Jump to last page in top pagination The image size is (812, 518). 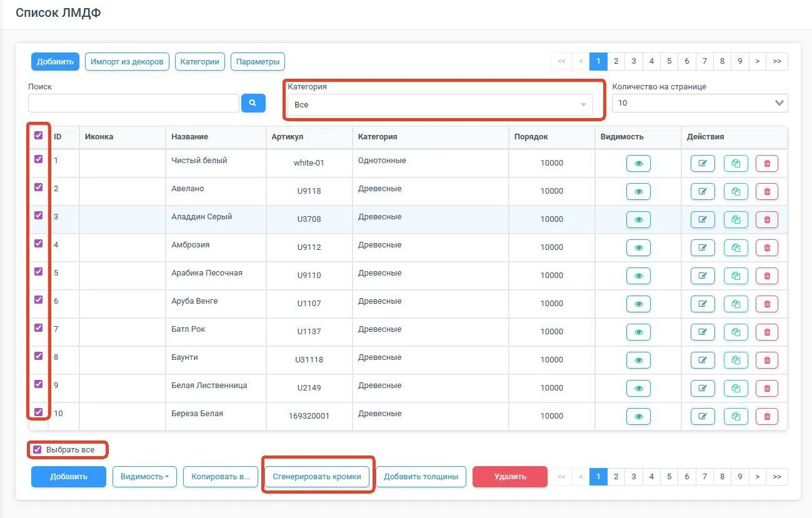[x=777, y=61]
